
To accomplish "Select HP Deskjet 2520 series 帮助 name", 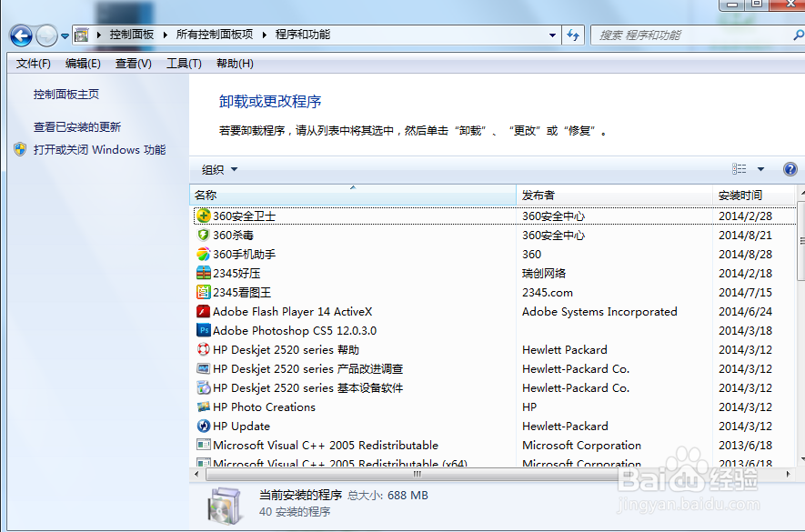I will click(286, 350).
